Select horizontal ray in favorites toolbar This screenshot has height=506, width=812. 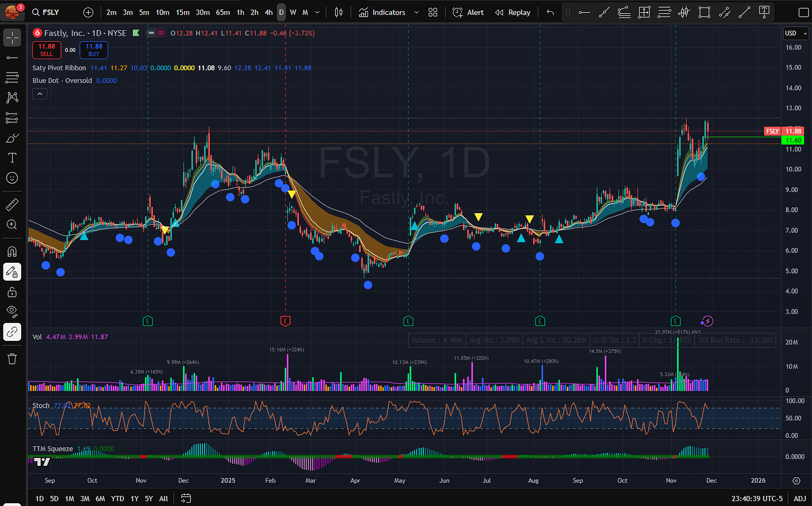click(584, 12)
